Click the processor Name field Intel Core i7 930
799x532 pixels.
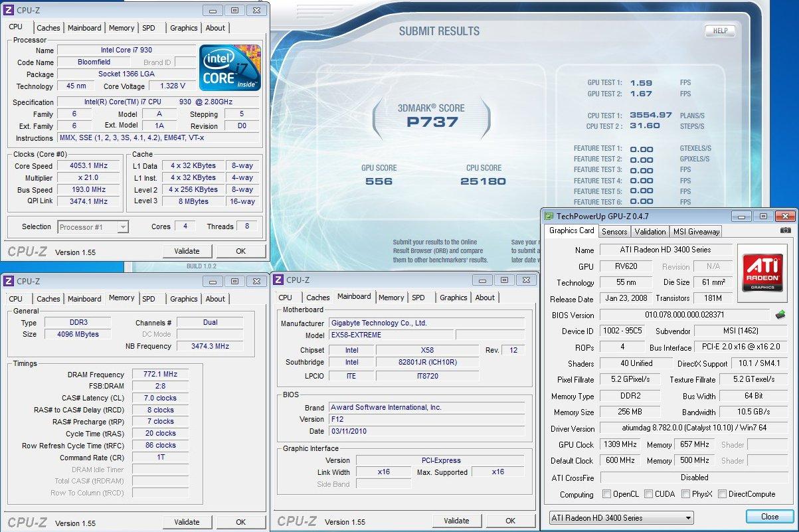[x=126, y=50]
